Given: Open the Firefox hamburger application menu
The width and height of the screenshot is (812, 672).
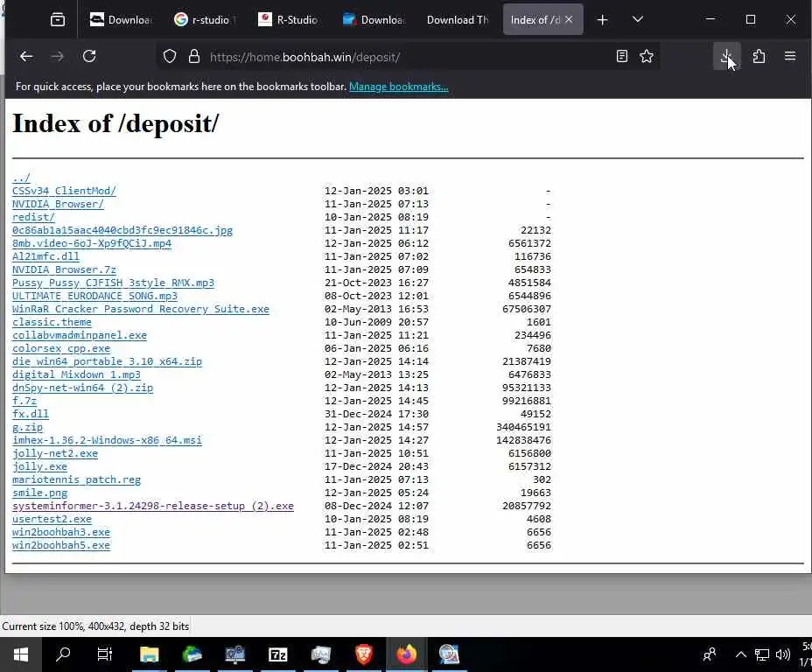Looking at the screenshot, I should 790,56.
